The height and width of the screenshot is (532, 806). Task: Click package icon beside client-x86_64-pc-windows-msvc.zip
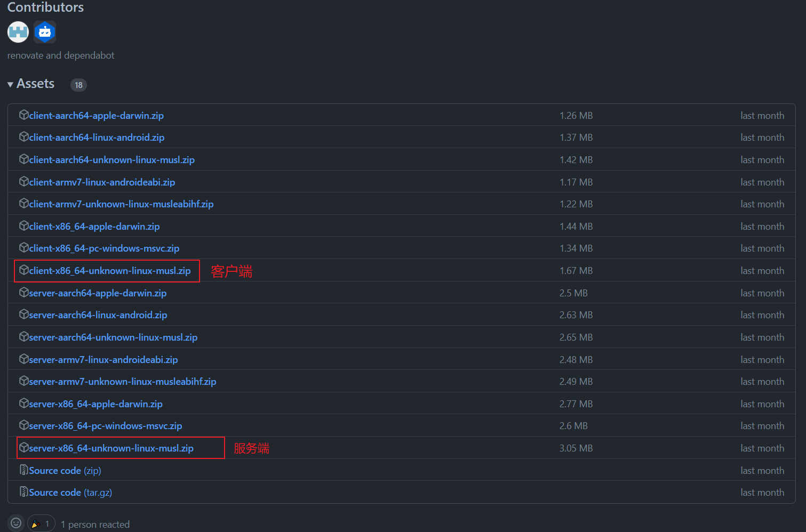(x=23, y=248)
